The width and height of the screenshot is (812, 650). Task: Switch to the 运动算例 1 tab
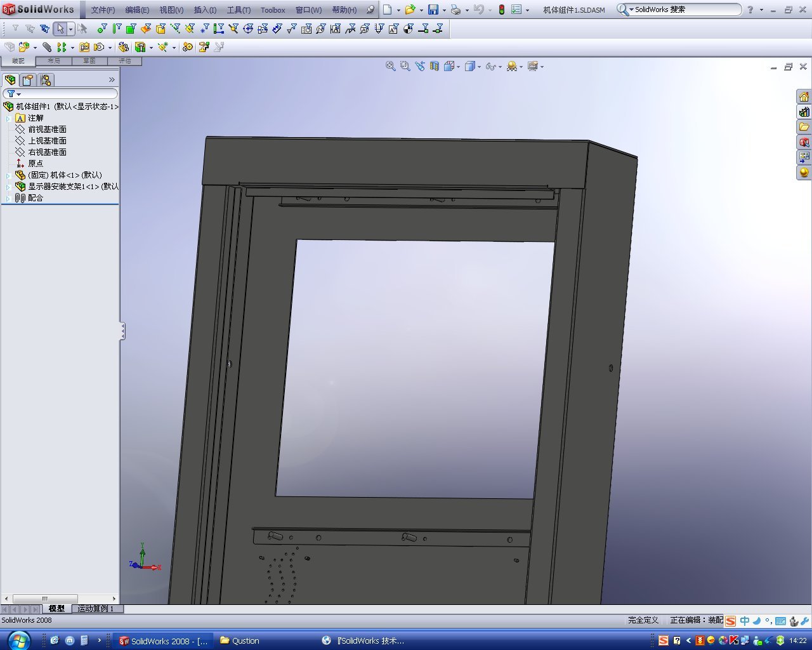(96, 609)
